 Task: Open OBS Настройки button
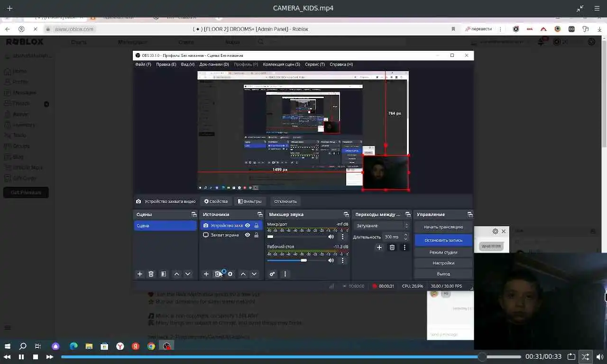click(443, 263)
